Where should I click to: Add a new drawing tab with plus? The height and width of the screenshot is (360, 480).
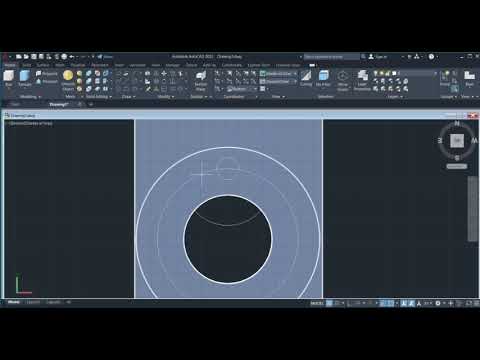click(91, 105)
